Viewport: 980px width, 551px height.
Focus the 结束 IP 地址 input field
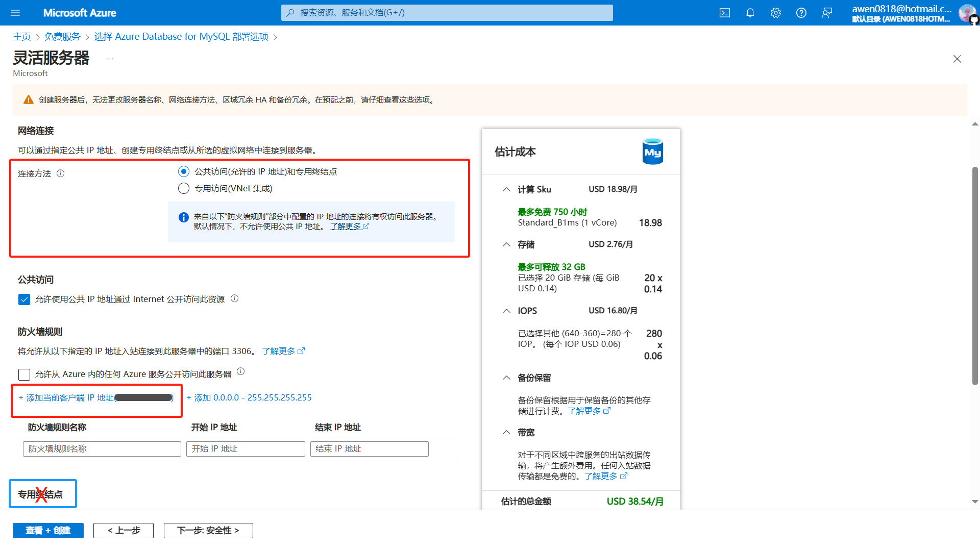coord(370,449)
